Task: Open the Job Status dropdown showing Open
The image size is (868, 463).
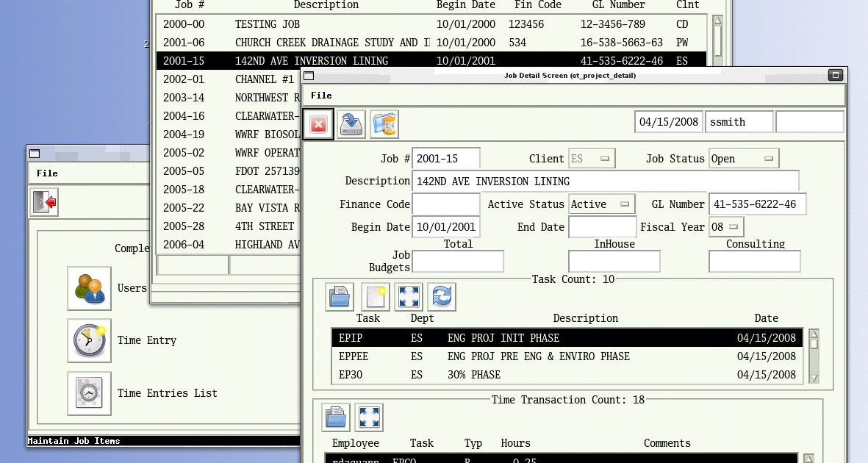Action: tap(769, 157)
